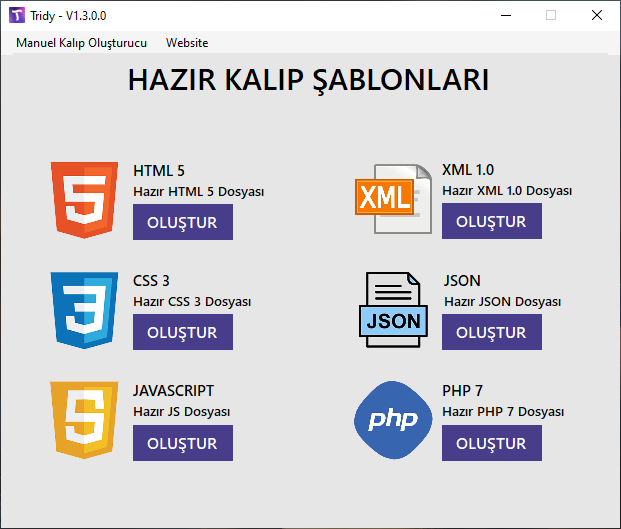
Task: Click the Tridy app icon in title bar
Action: 17,15
